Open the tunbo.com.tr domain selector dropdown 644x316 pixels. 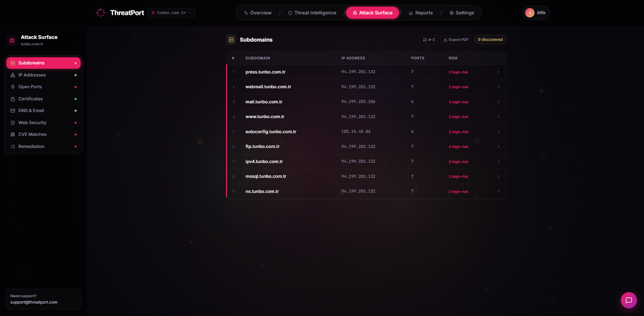[x=171, y=13]
